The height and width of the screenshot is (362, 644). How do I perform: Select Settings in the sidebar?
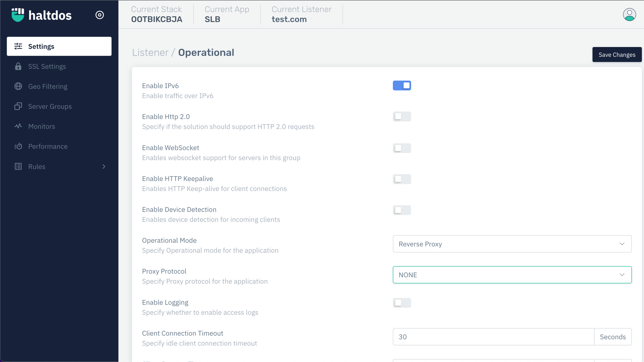point(59,46)
